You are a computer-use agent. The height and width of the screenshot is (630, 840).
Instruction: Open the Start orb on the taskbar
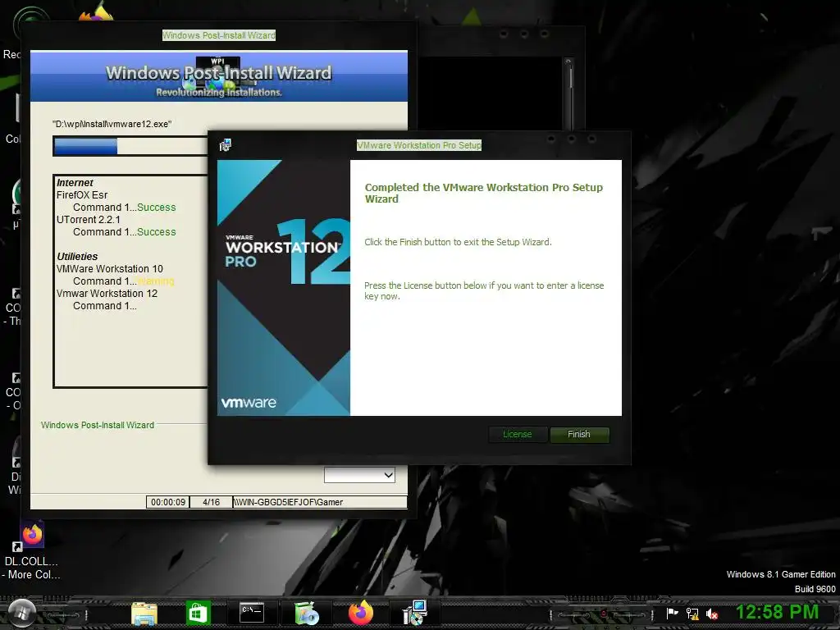[22, 612]
